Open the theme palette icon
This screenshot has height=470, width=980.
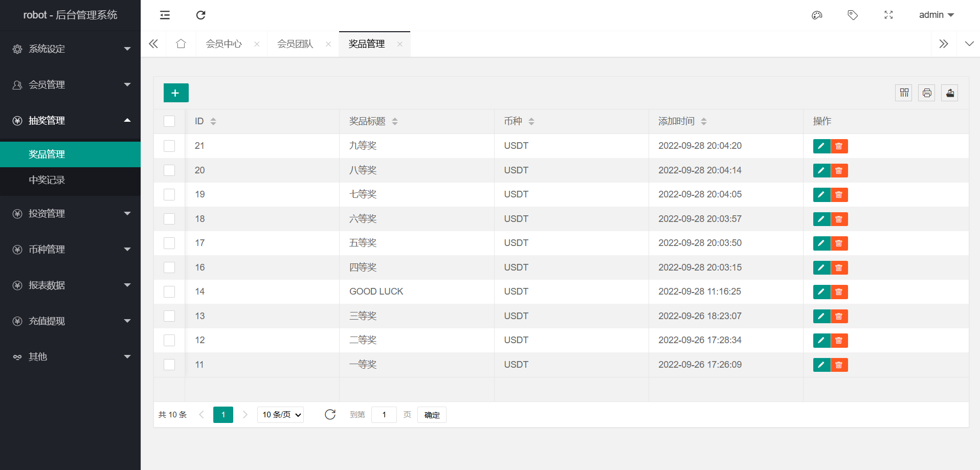(817, 15)
